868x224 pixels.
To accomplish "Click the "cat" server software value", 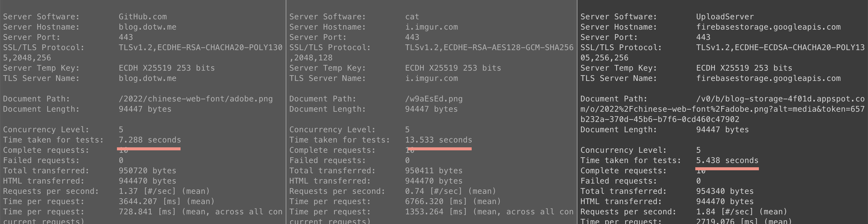I will (x=412, y=17).
